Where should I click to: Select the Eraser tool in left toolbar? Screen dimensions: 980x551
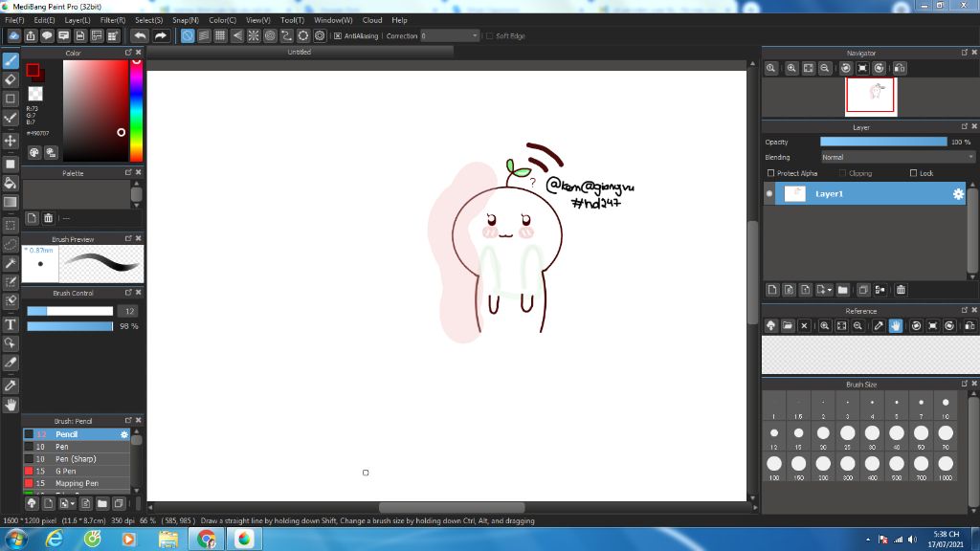(11, 79)
